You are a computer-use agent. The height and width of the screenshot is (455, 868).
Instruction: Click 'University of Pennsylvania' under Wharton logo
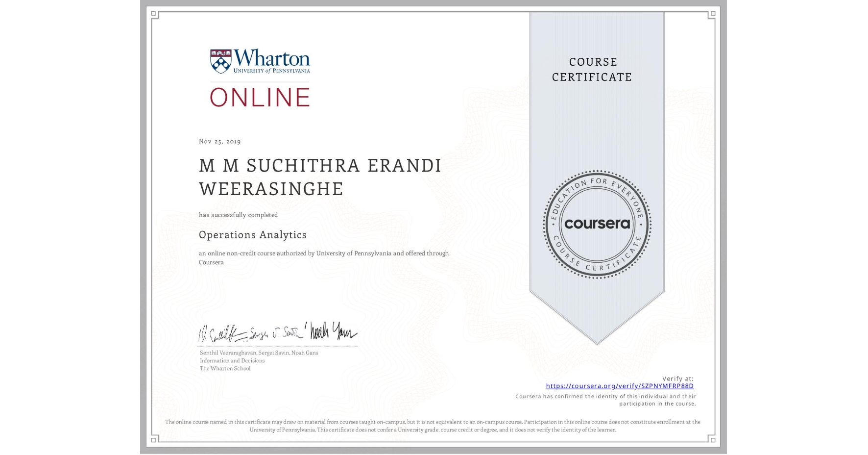pyautogui.click(x=271, y=71)
